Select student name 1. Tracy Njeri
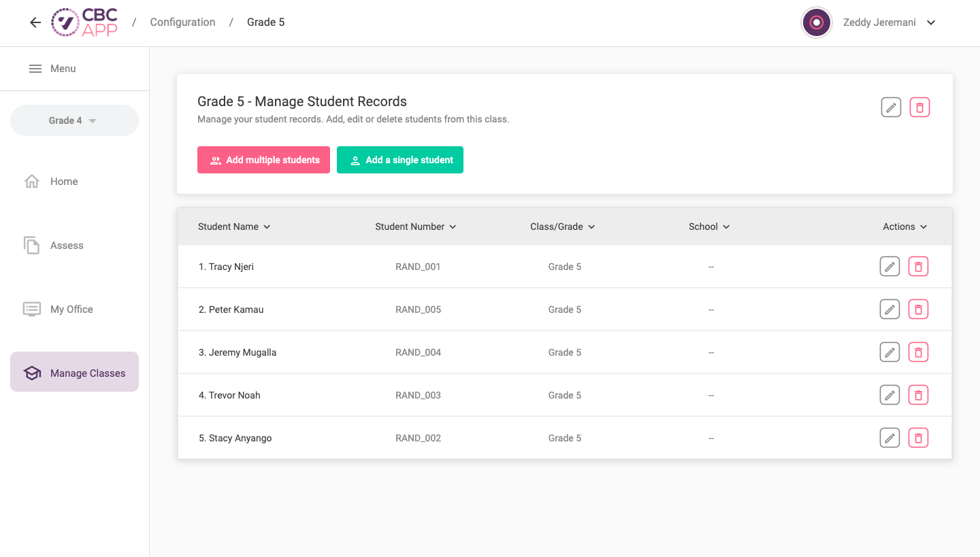The height and width of the screenshot is (557, 980). (x=226, y=267)
